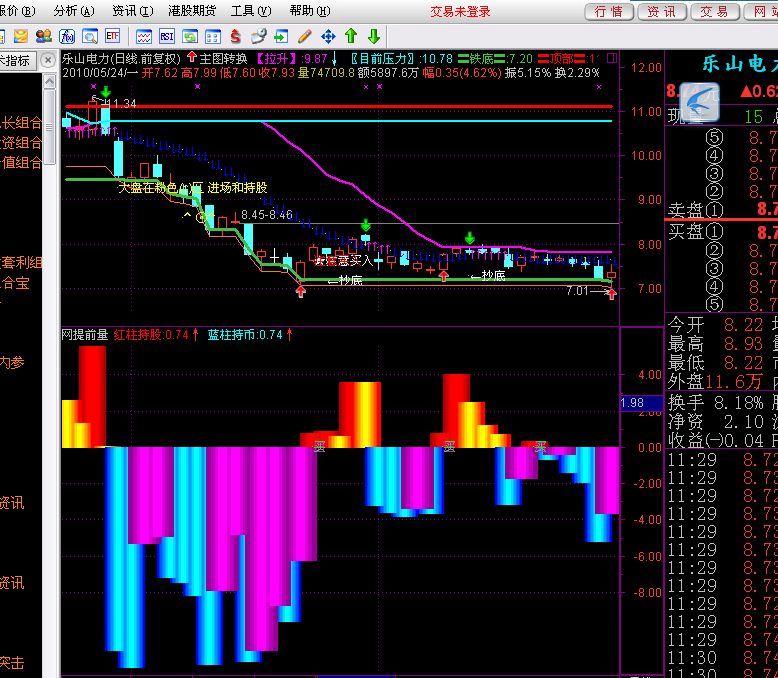Click the green refresh window icon
Viewport: 778px width, 678px height.
coord(190,36)
